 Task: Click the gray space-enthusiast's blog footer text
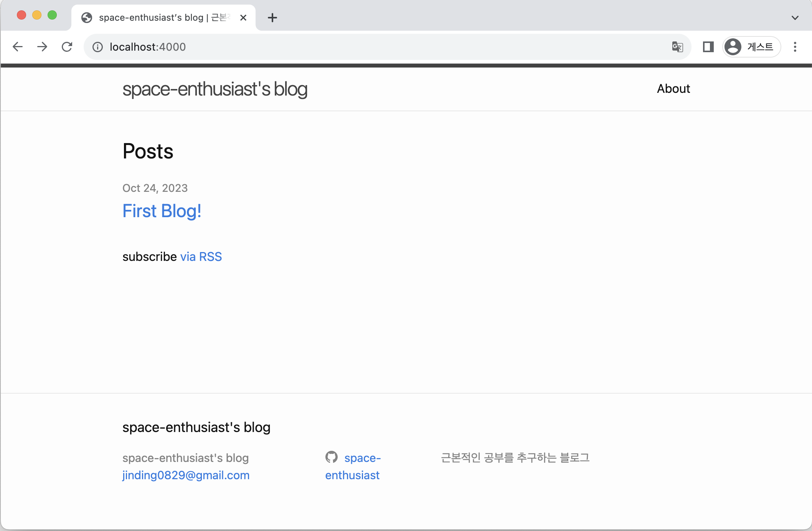pyautogui.click(x=186, y=458)
